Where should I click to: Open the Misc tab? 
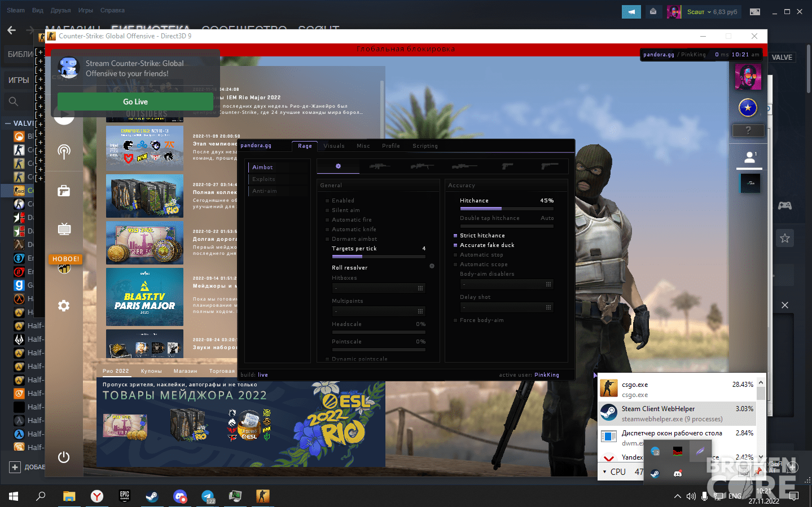(x=363, y=146)
